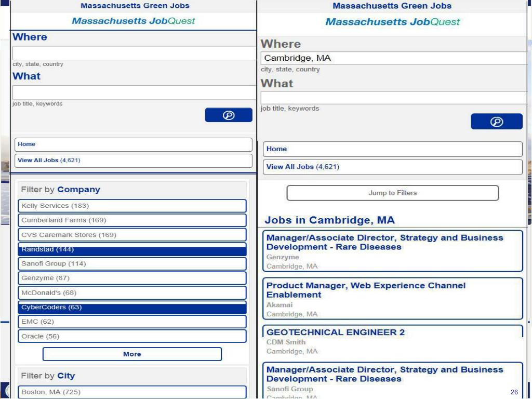This screenshot has width=532, height=399.
Task: Click the search magnifier button in left panel
Action: (229, 115)
